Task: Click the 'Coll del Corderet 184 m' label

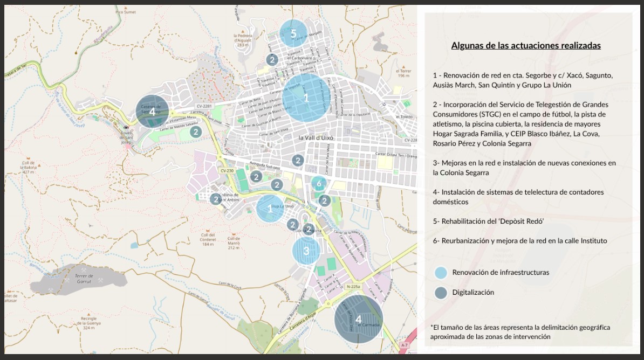Action: (x=208, y=240)
